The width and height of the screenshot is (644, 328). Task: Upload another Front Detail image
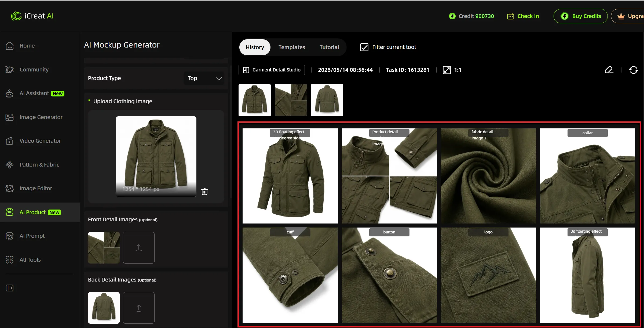[138, 248]
